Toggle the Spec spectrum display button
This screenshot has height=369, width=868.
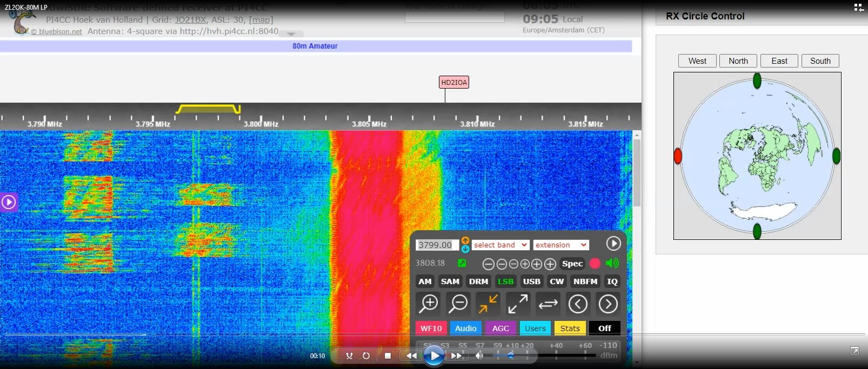(x=572, y=264)
